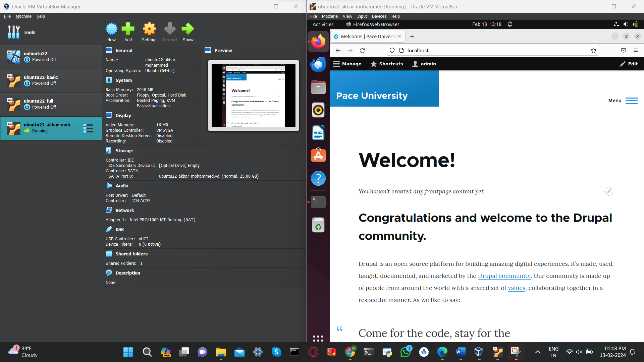The height and width of the screenshot is (362, 644).
Task: Open Help menu in VirtualBox Manager
Action: pyautogui.click(x=41, y=16)
